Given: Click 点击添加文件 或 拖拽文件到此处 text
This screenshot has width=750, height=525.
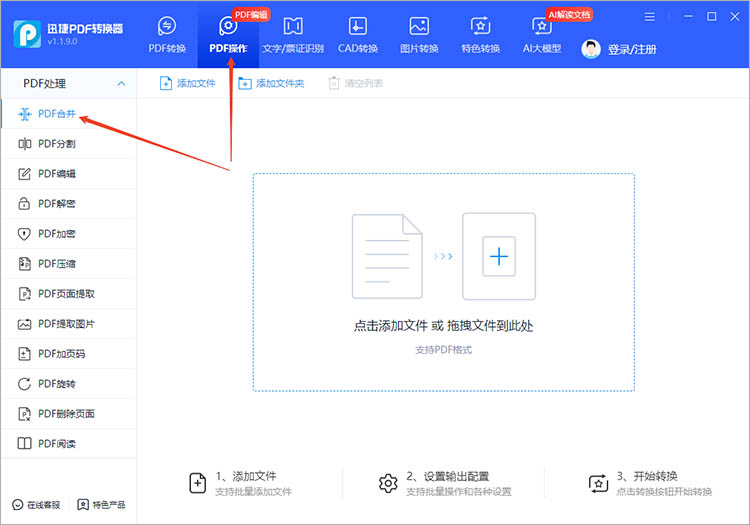Looking at the screenshot, I should tap(443, 326).
